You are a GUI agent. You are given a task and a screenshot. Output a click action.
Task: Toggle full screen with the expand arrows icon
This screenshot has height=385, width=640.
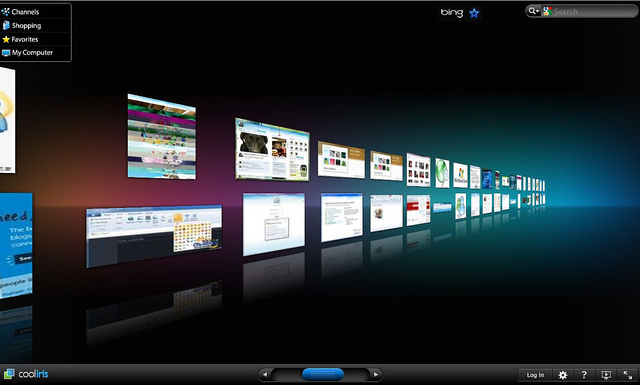[628, 375]
